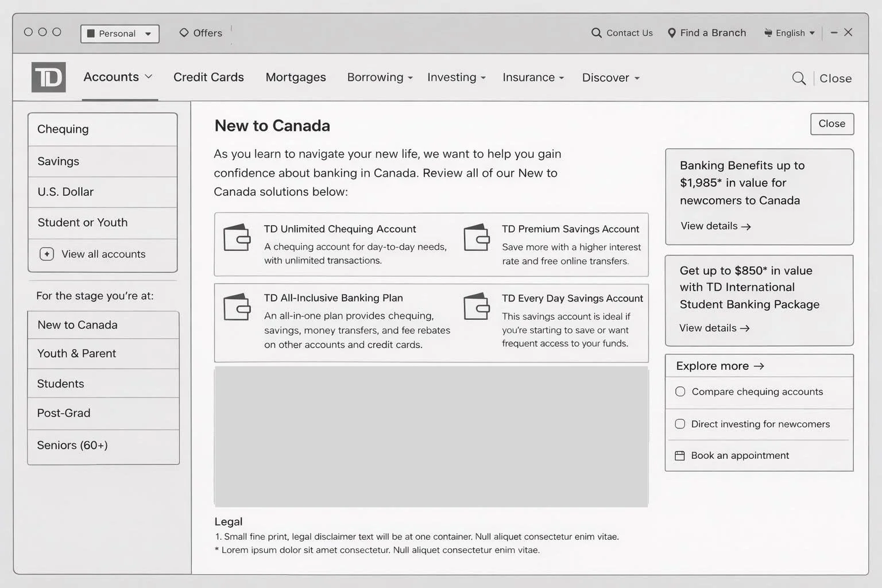Select Student or Youth accounts
This screenshot has width=882, height=588.
pos(103,223)
